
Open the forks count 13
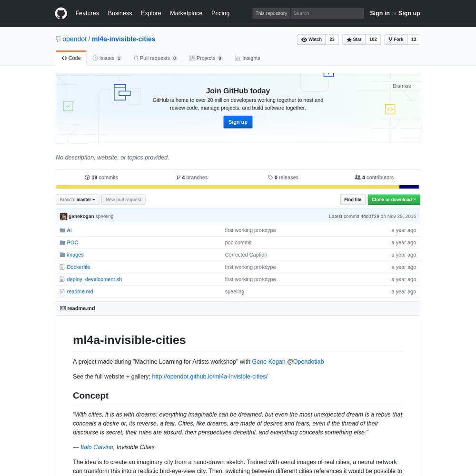pyautogui.click(x=414, y=40)
